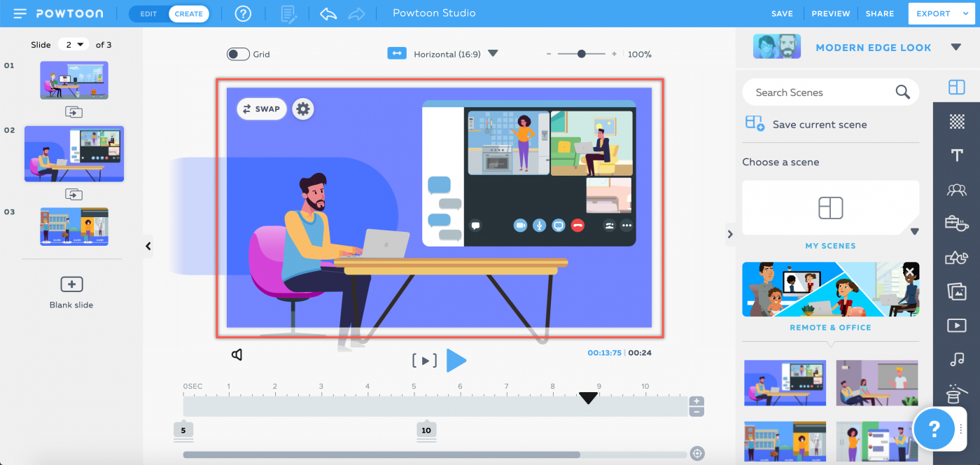
Task: Toggle the Grid switch on
Action: click(238, 54)
